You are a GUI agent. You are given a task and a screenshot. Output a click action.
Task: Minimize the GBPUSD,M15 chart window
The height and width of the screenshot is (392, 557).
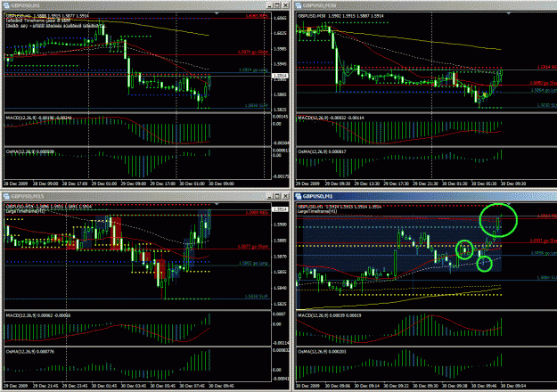pyautogui.click(x=270, y=196)
